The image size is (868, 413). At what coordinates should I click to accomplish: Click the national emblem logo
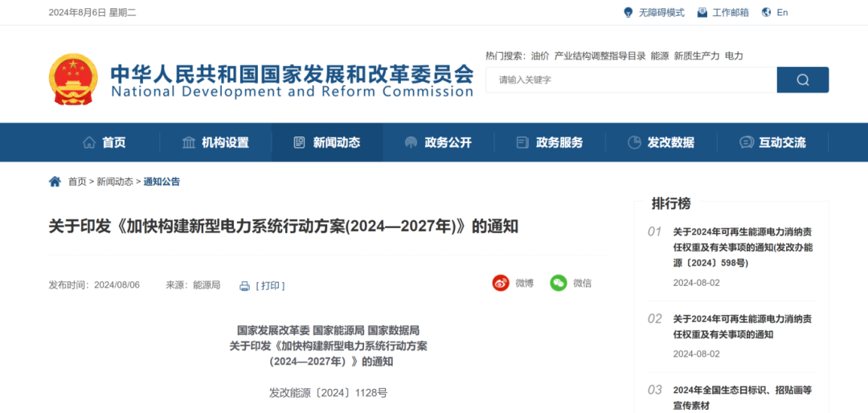point(73,79)
